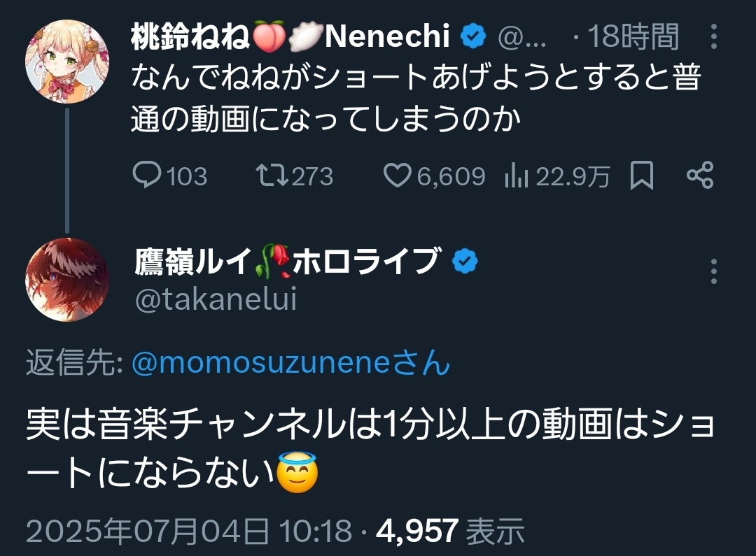Open the view analytics bar chart icon
756x556 pixels.
[x=517, y=176]
